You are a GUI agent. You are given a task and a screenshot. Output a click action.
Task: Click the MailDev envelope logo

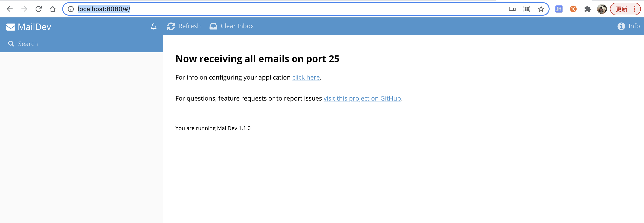coord(11,27)
